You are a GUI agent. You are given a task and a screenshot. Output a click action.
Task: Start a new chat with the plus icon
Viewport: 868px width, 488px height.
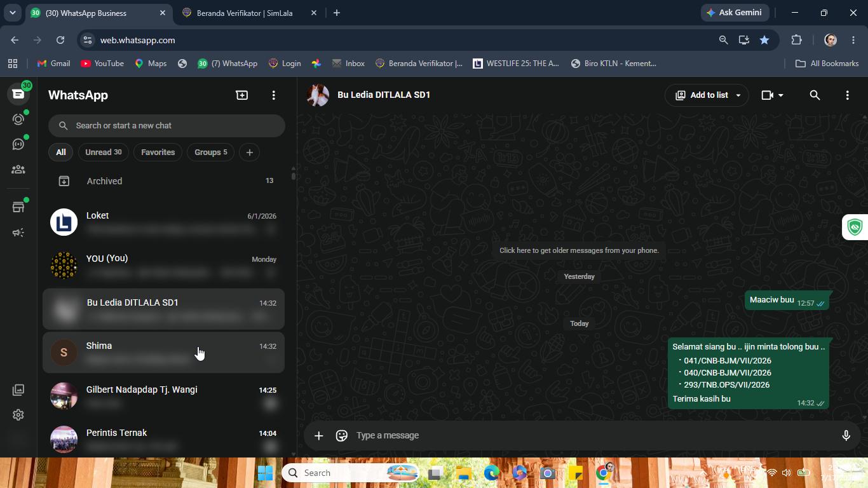(242, 95)
